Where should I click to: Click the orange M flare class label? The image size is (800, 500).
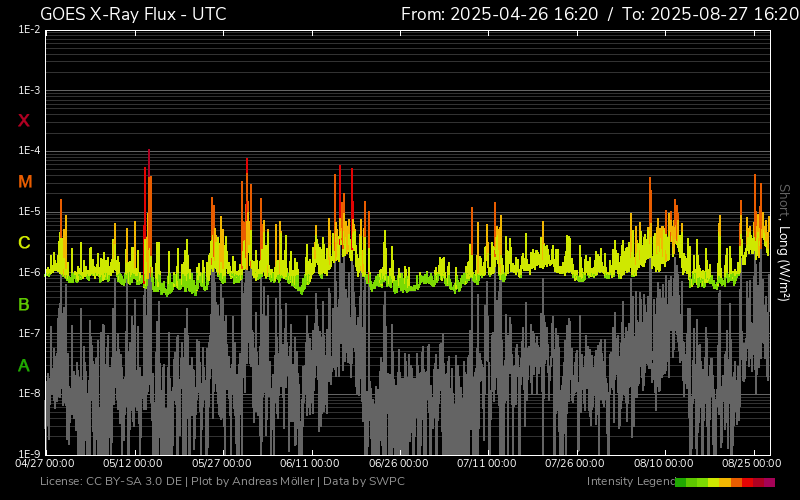pos(25,182)
